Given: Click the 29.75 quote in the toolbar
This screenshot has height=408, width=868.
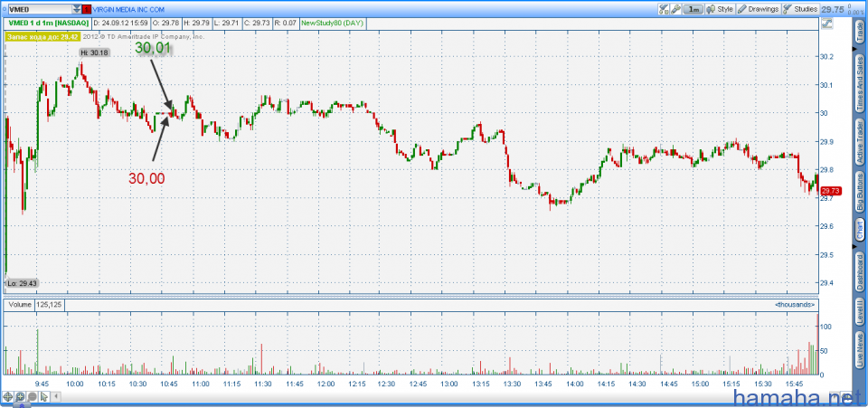Looking at the screenshot, I should coord(833,9).
